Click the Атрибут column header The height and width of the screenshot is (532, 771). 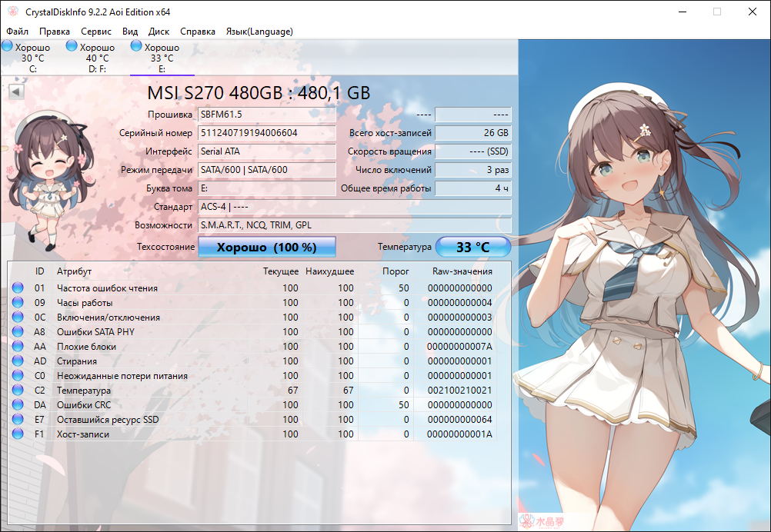[74, 271]
